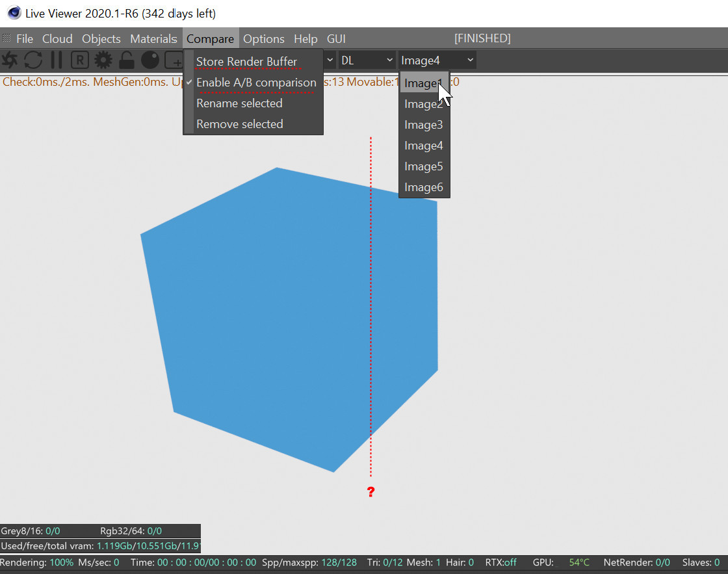Choose Remove selected in Compare menu

click(x=253, y=124)
